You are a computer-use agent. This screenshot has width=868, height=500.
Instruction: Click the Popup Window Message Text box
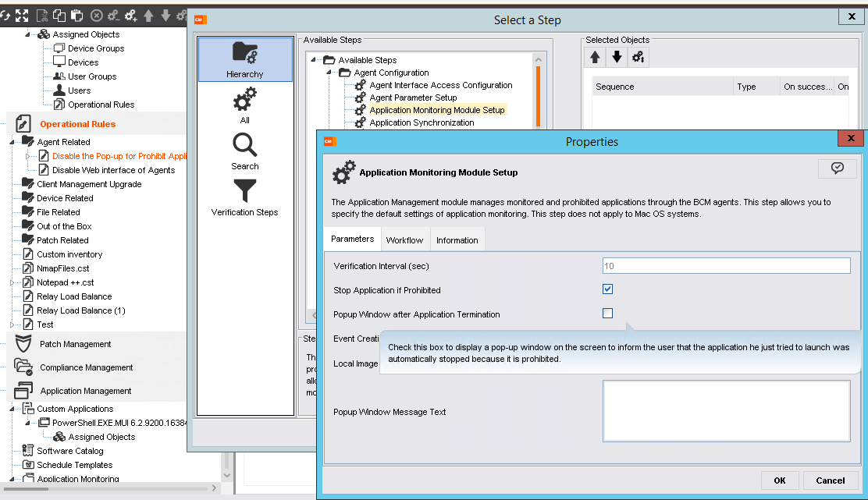[x=726, y=411]
